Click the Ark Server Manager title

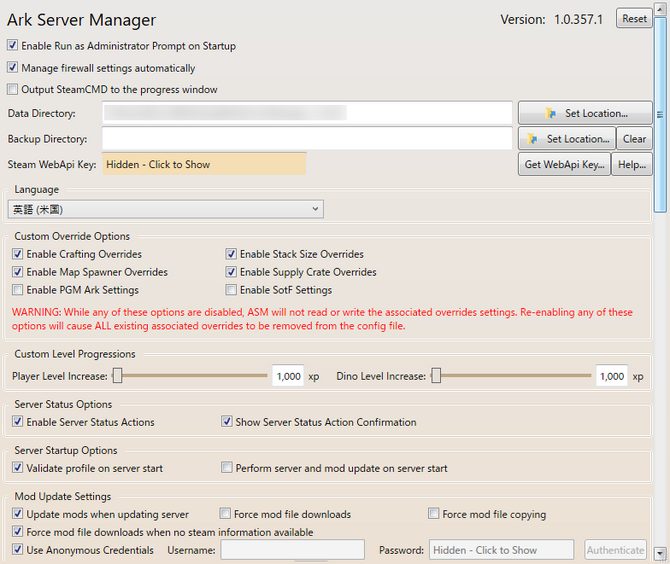[82, 20]
